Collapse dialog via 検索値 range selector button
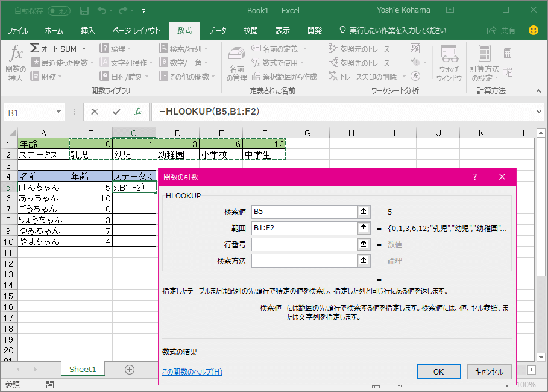 click(363, 212)
